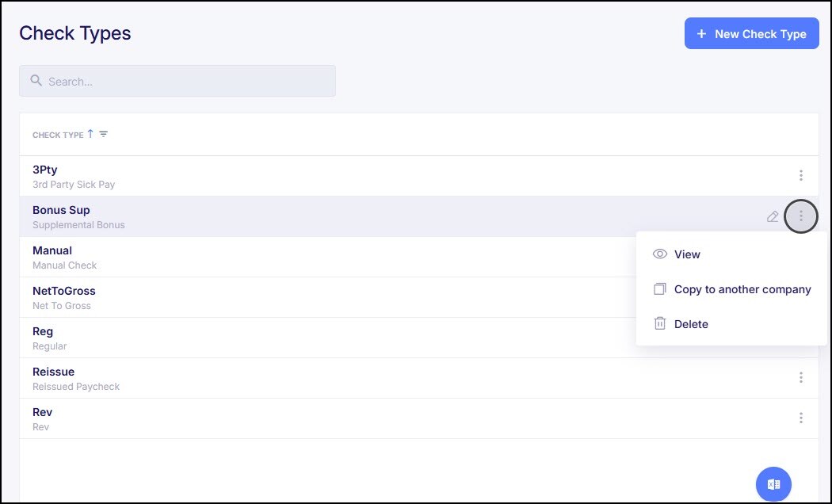Choose View from the context menu
The width and height of the screenshot is (832, 504).
pyautogui.click(x=687, y=254)
